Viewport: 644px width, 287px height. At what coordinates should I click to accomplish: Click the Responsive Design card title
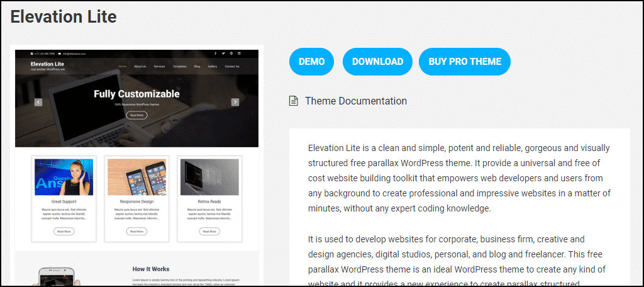pyautogui.click(x=136, y=201)
